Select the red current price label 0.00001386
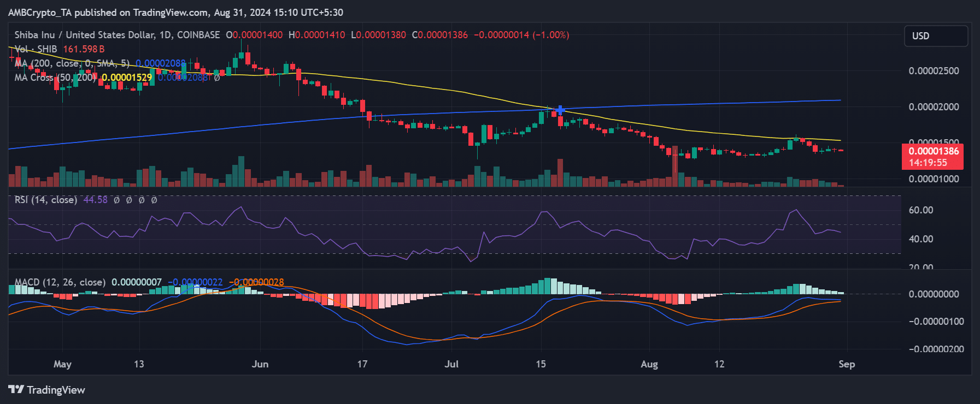Viewport: 980px width, 404px height. pos(933,151)
